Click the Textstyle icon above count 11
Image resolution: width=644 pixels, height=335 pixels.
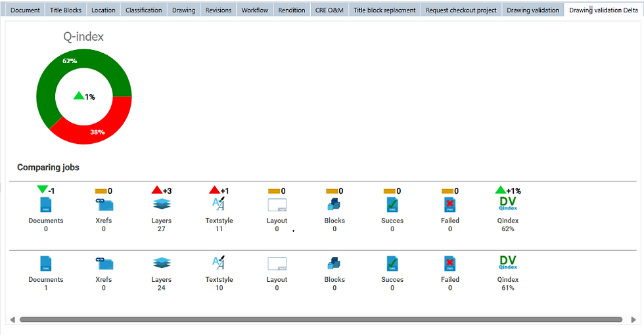pos(219,204)
